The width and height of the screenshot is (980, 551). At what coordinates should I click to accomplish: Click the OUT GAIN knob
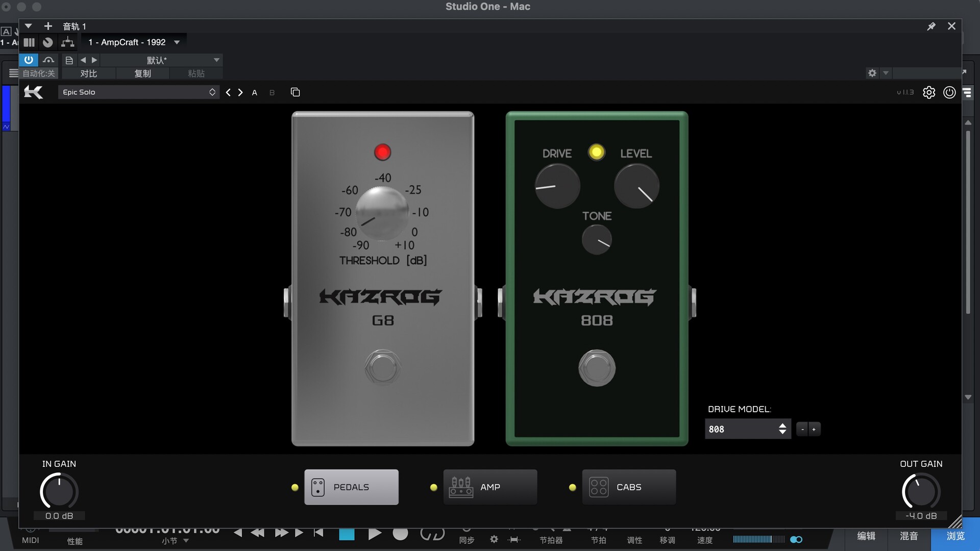click(x=921, y=491)
